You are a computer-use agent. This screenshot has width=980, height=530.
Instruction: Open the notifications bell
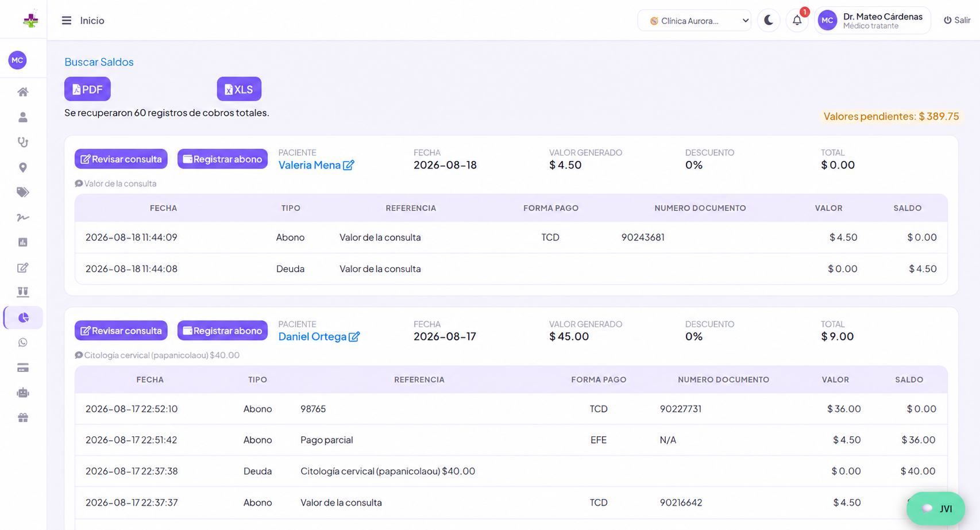797,21
